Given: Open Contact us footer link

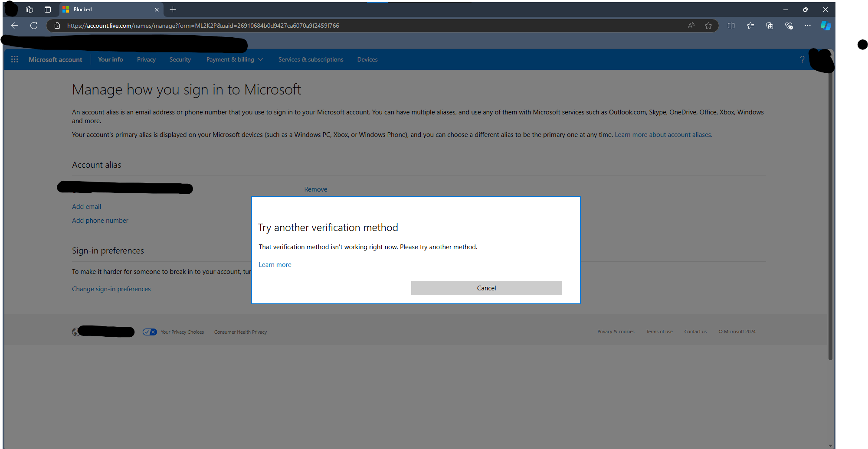Looking at the screenshot, I should [x=695, y=332].
